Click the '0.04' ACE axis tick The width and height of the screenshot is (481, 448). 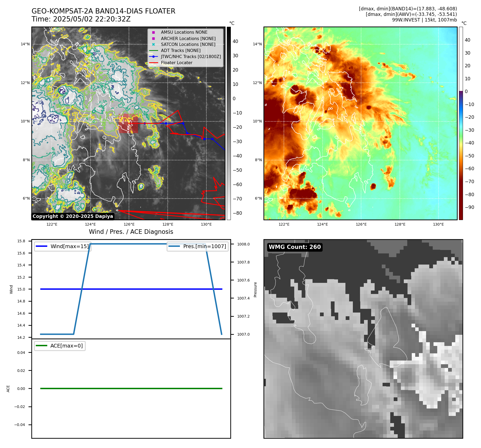[x=21, y=353]
